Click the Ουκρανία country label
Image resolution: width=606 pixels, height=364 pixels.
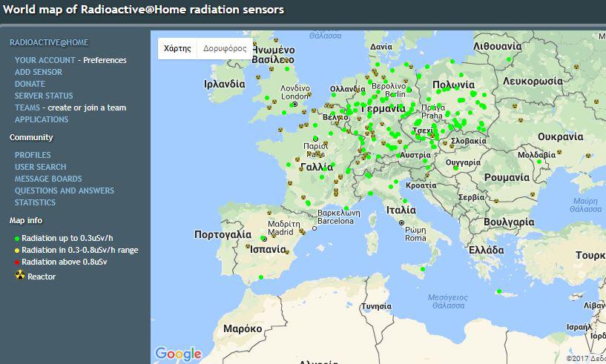561,137
